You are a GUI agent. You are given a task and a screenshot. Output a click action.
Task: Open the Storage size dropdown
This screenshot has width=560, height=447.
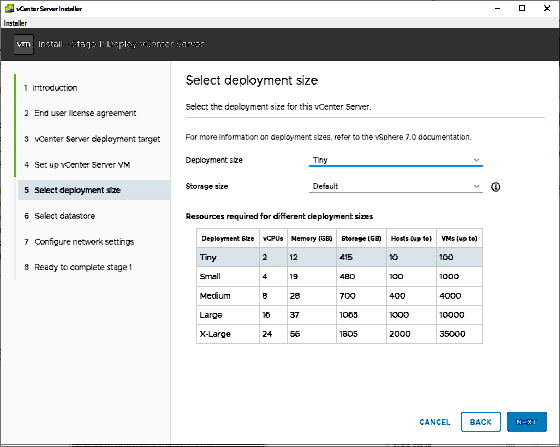pyautogui.click(x=396, y=186)
